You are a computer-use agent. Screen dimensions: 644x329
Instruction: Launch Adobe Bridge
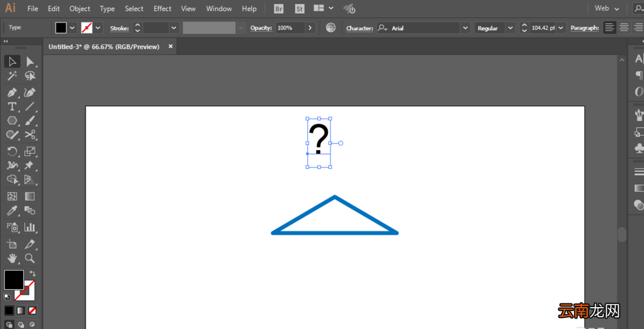(279, 8)
